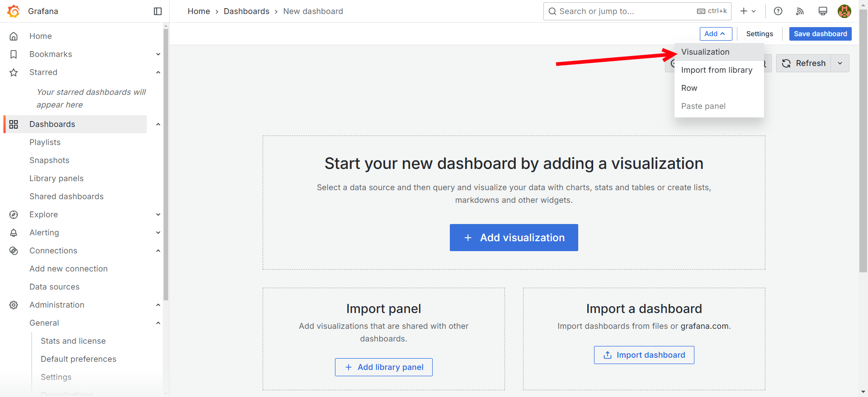Close the Add dropdown button

(716, 34)
